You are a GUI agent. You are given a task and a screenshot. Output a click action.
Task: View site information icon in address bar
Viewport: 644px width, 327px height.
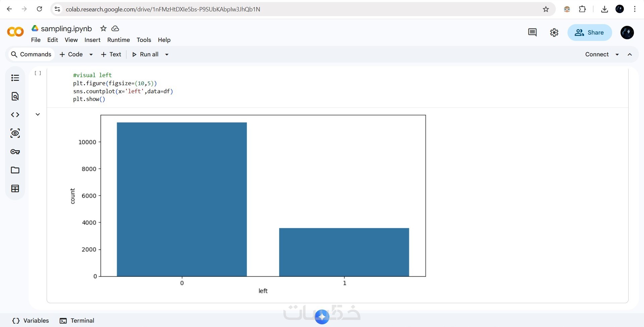click(x=57, y=9)
